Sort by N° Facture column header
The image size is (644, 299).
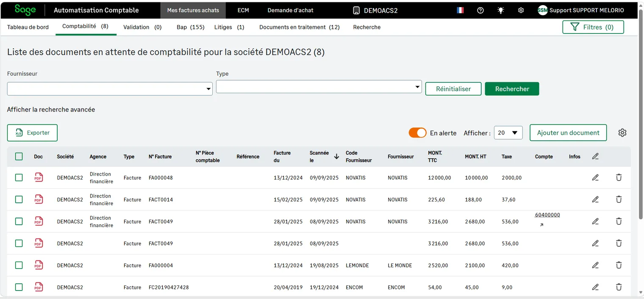click(x=160, y=156)
